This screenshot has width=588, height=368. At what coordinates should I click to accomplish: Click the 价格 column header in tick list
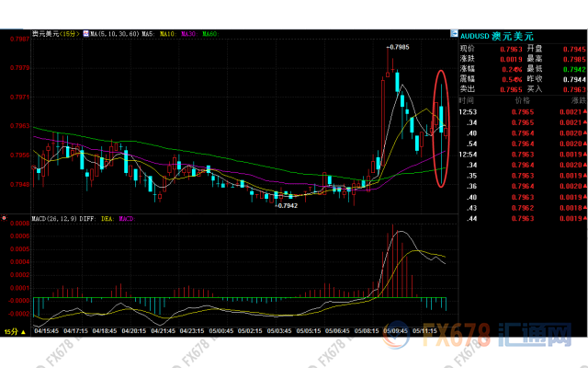(522, 100)
